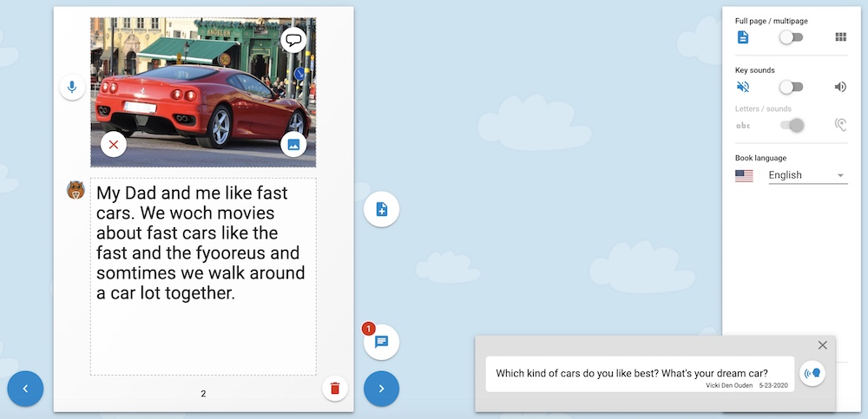
Task: Click the microphone record button
Action: pyautogui.click(x=72, y=88)
